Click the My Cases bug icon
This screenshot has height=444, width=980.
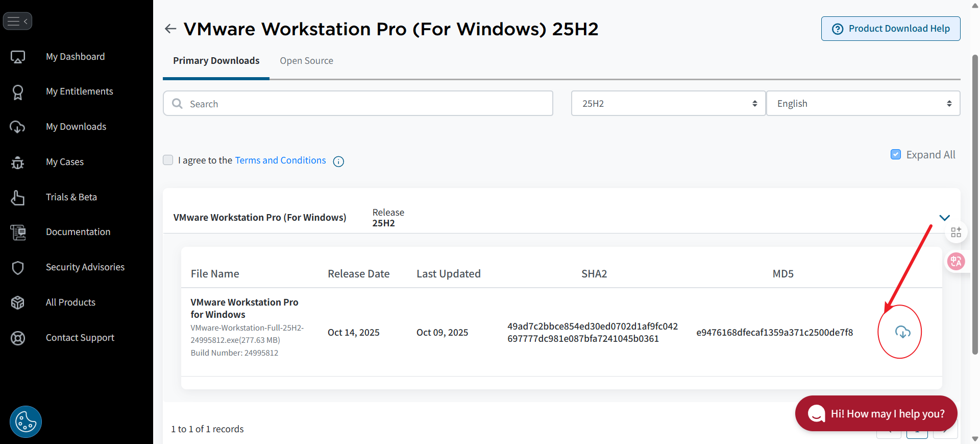[18, 162]
